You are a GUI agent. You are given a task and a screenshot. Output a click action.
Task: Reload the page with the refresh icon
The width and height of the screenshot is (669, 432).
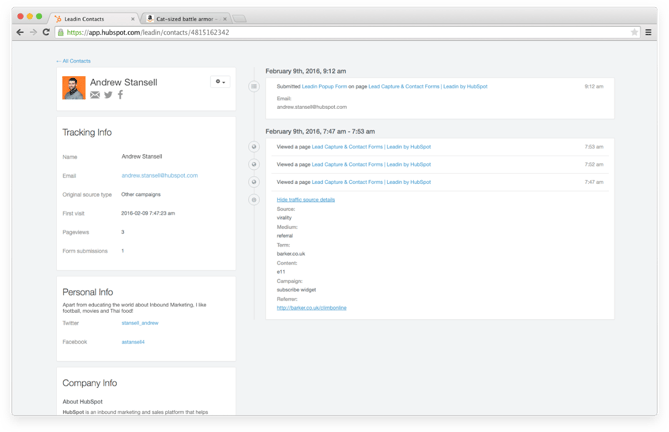(x=47, y=32)
